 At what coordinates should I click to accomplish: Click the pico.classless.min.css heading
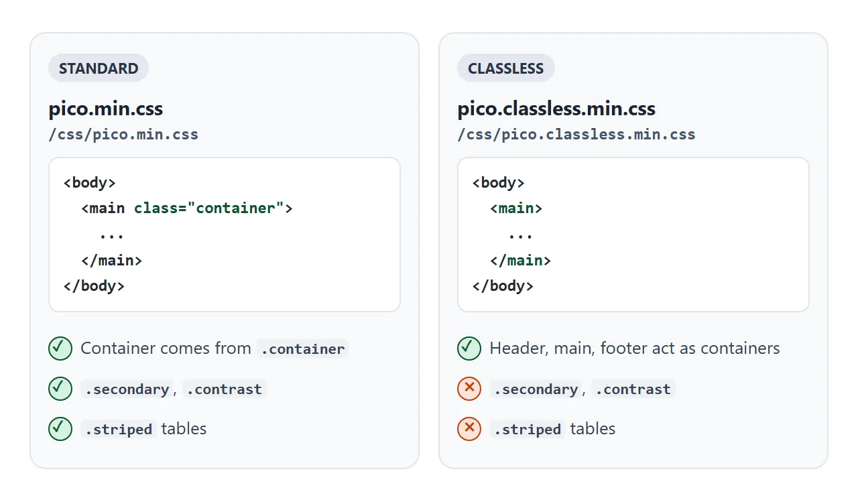click(556, 109)
